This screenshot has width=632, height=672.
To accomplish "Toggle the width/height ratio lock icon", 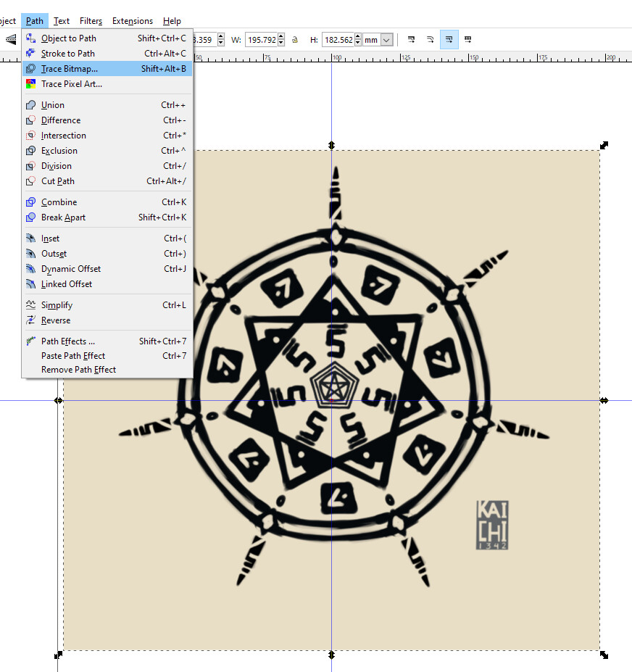I will click(295, 40).
